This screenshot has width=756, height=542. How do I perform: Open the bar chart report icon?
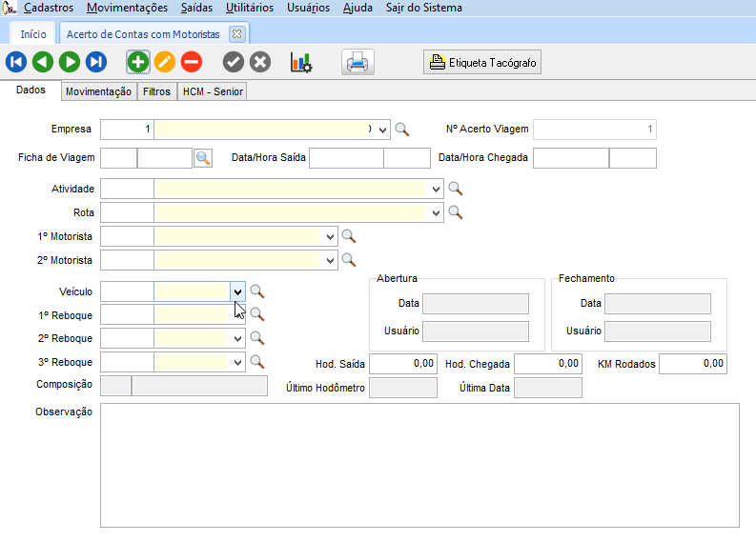(x=301, y=63)
